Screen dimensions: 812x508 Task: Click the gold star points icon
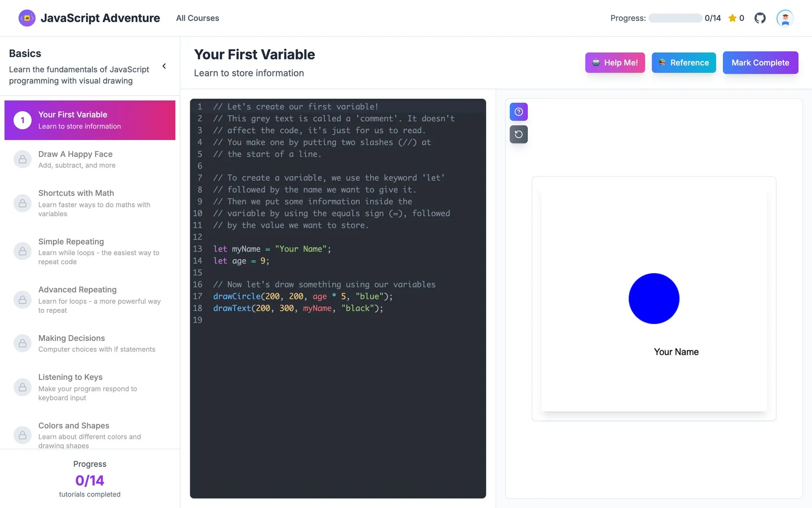(x=732, y=18)
